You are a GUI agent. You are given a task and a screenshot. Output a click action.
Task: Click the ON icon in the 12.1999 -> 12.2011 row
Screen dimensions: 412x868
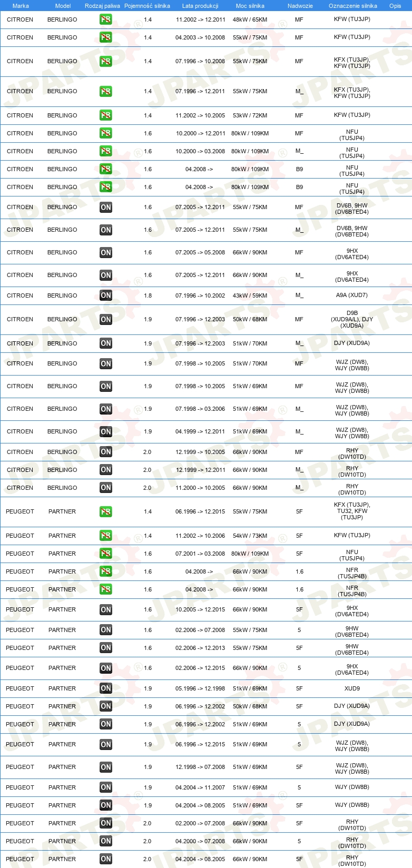(106, 470)
